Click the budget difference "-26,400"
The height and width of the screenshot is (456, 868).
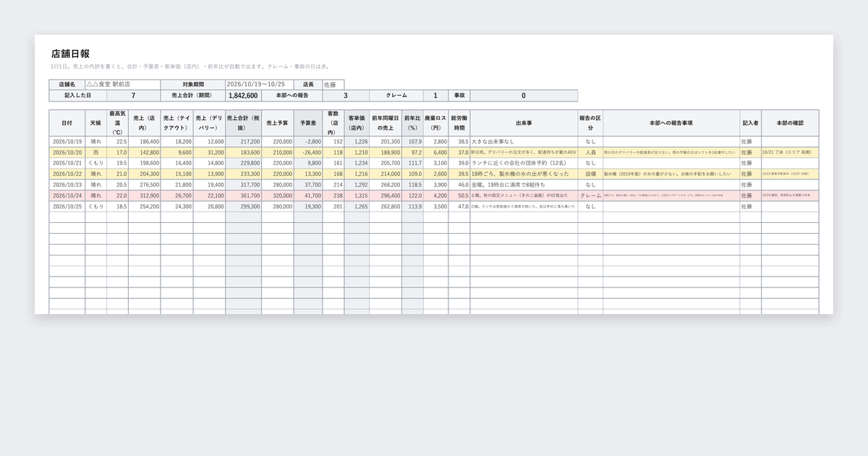click(308, 153)
